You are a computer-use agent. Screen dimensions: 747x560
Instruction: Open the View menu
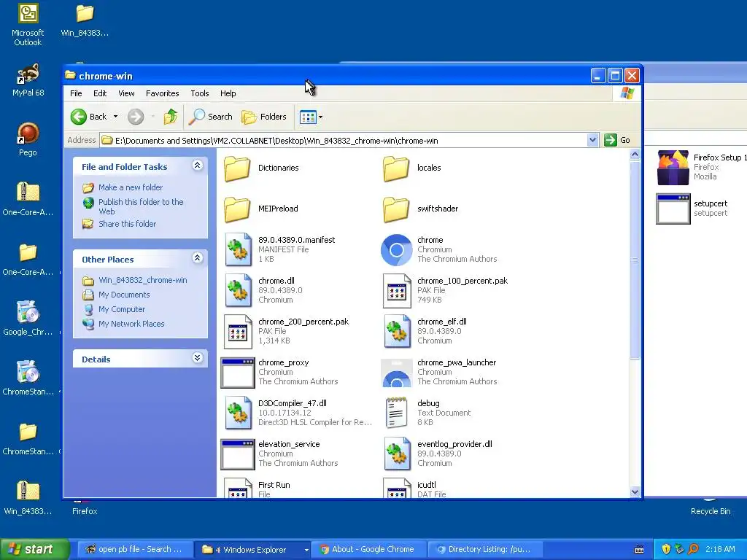pyautogui.click(x=126, y=93)
